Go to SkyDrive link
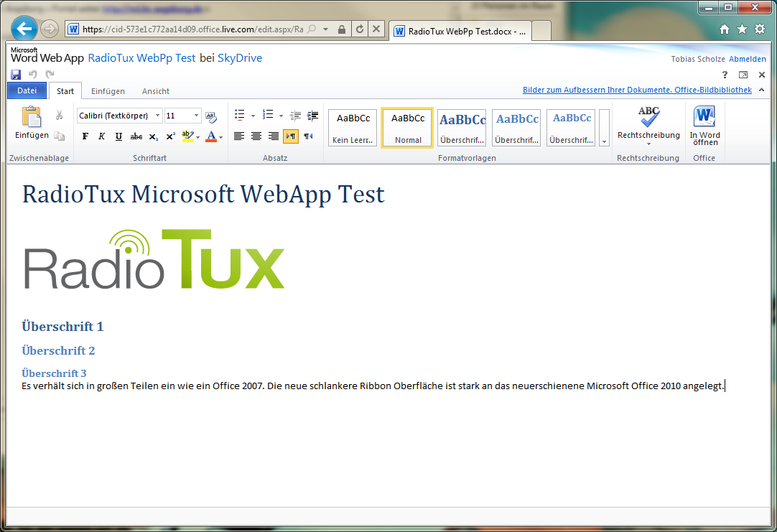 [240, 58]
